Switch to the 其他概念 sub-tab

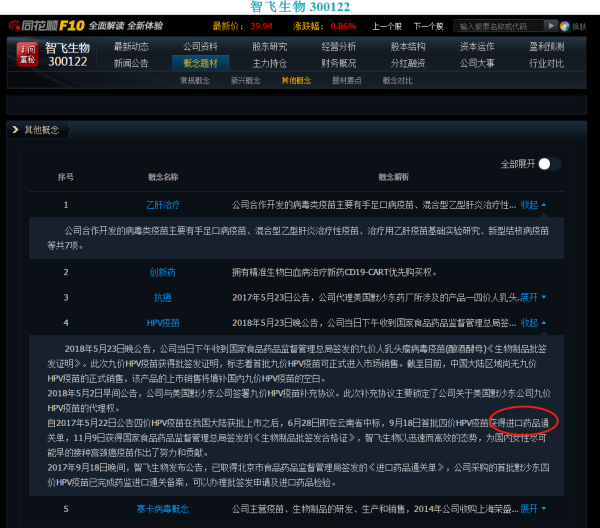(296, 80)
